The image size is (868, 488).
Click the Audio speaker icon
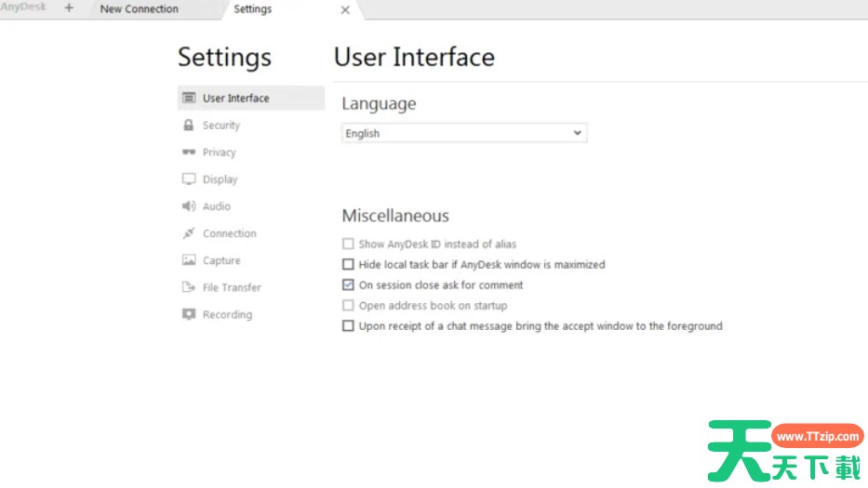189,206
